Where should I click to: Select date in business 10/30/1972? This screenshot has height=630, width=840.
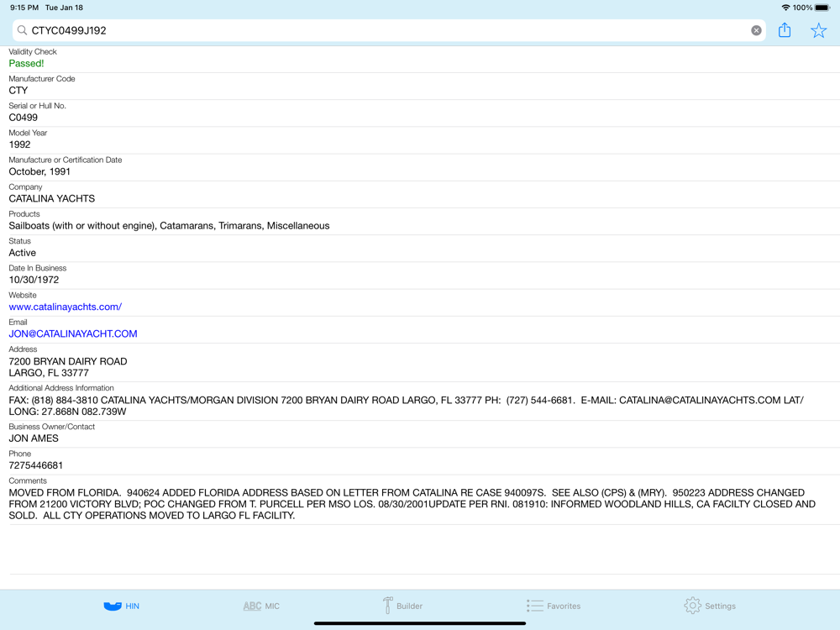click(34, 280)
